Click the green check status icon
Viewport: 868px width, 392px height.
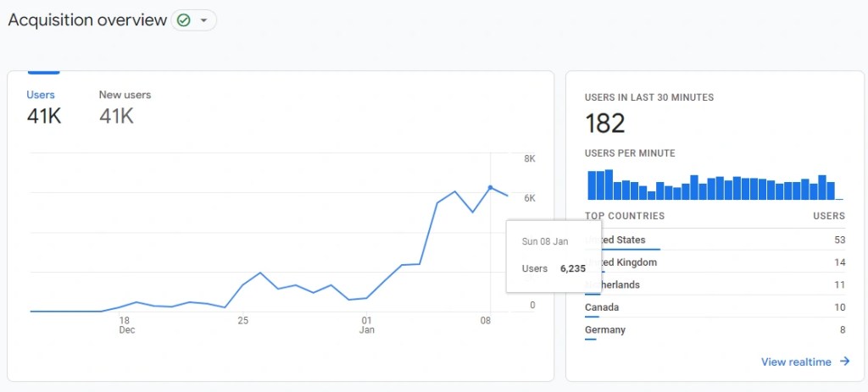point(184,20)
